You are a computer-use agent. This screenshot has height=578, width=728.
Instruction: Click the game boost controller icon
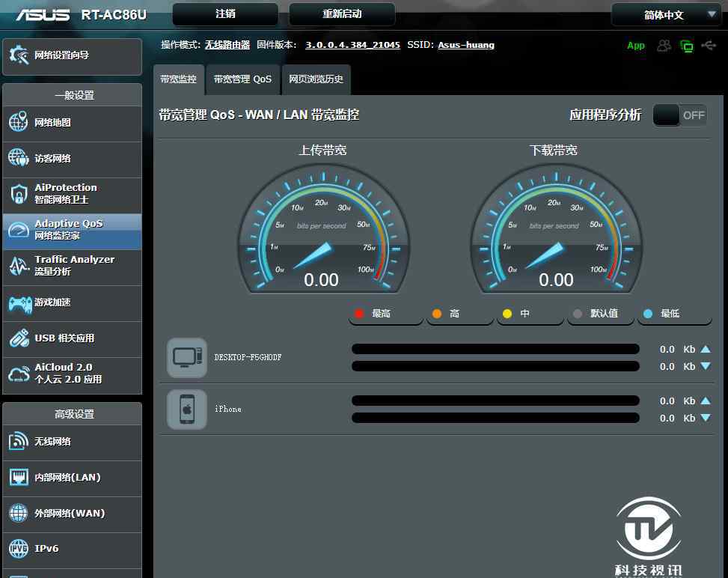(20, 304)
